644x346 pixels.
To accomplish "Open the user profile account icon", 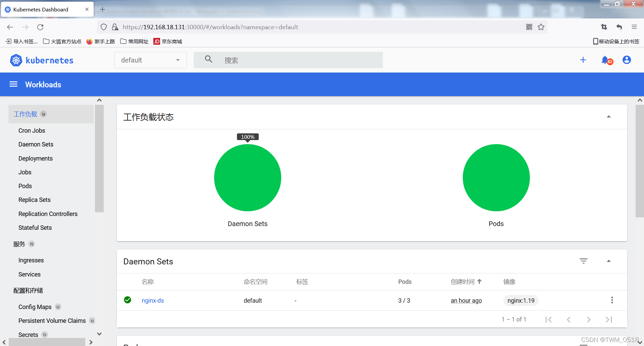I will pos(627,60).
